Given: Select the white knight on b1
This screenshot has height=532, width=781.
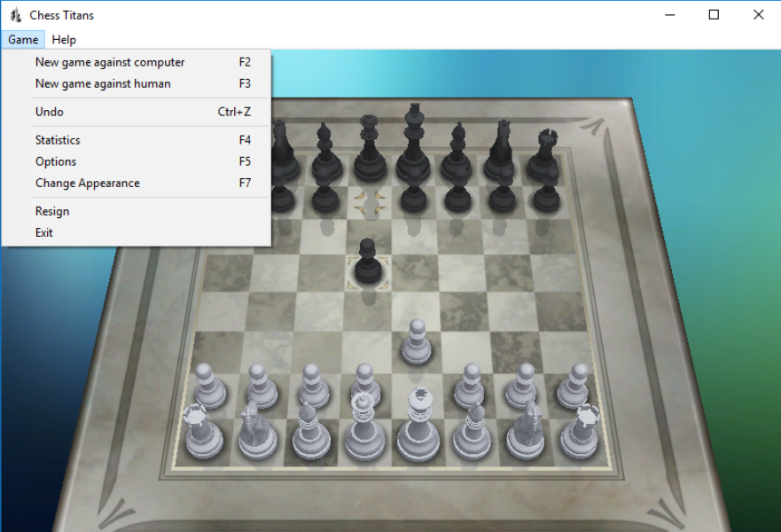Looking at the screenshot, I should coord(257,431).
